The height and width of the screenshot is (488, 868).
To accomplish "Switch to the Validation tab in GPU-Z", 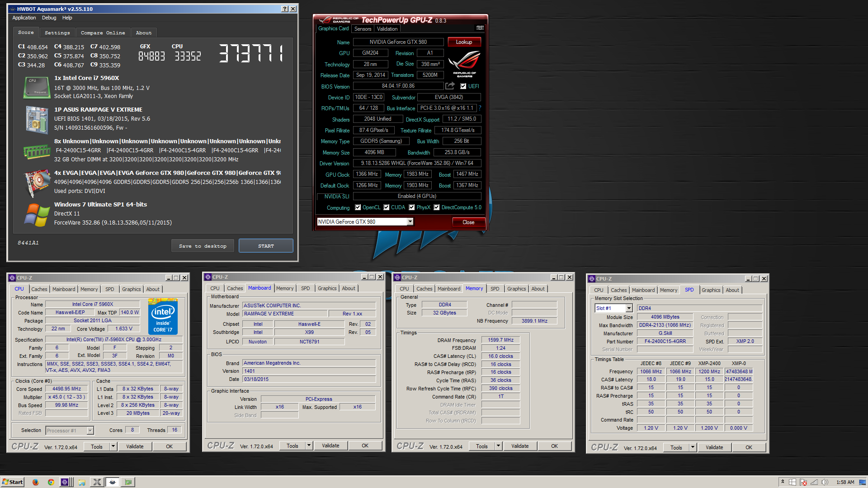I will tap(387, 28).
